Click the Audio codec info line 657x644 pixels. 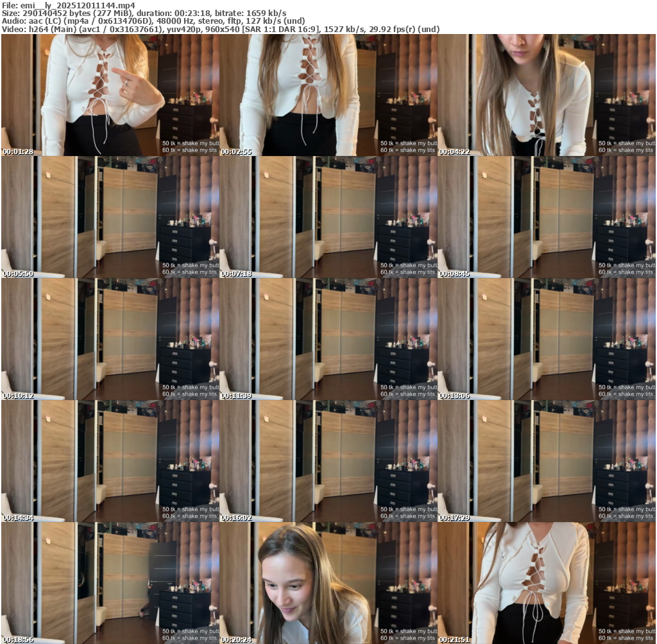(x=153, y=21)
